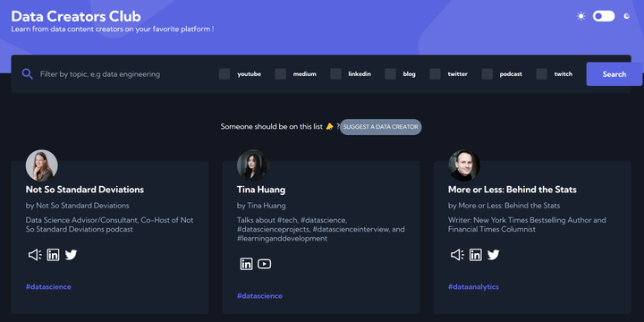644x322 pixels.
Task: Click 'by More or Less: Behind the Stats' byline
Action: pos(504,206)
